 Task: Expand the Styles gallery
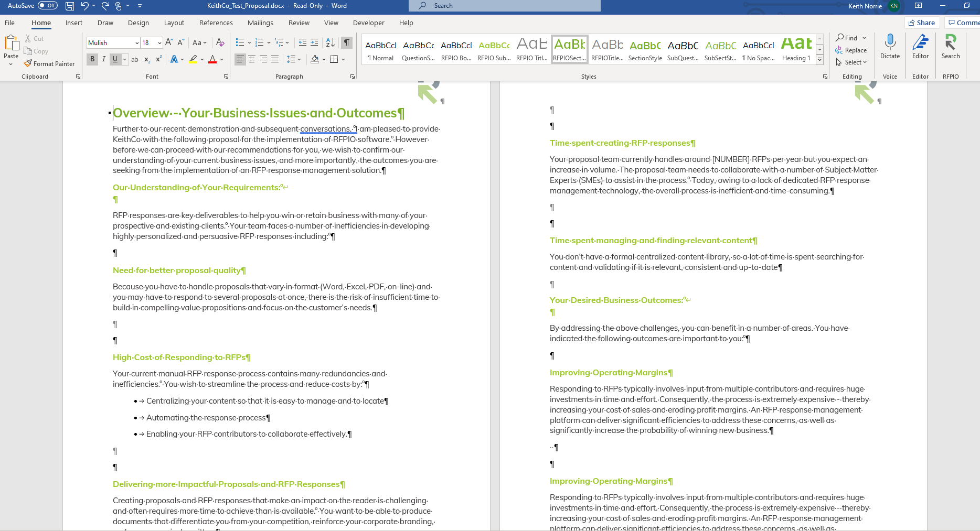click(819, 60)
